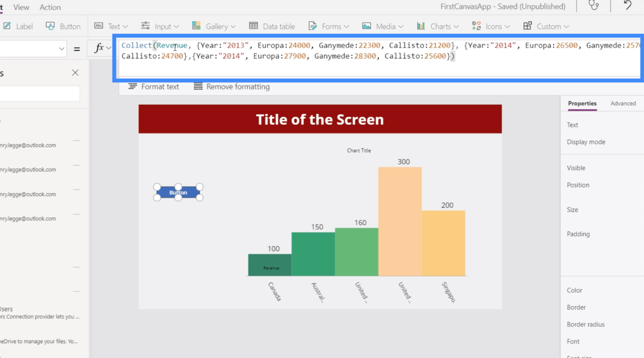Expand the chevron beside fx
The image size is (644, 358).
(108, 48)
